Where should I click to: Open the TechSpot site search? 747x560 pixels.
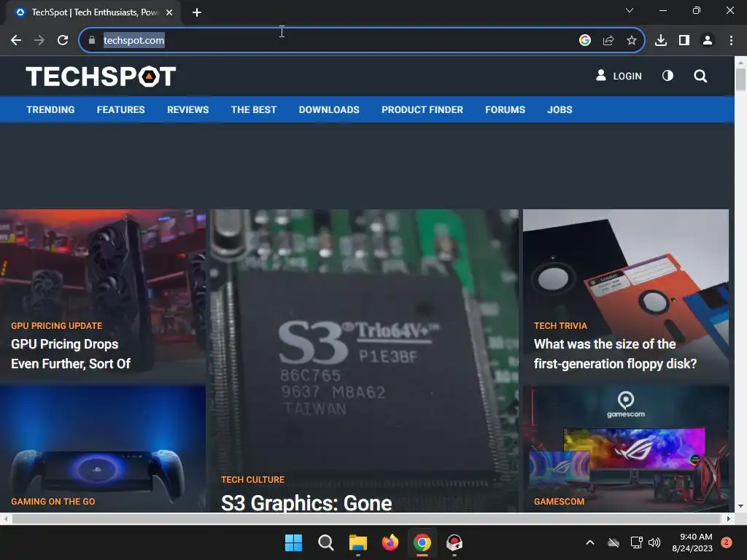[x=700, y=76]
